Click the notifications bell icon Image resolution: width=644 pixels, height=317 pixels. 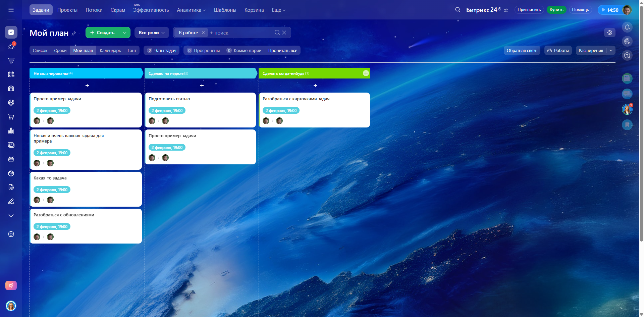[627, 27]
